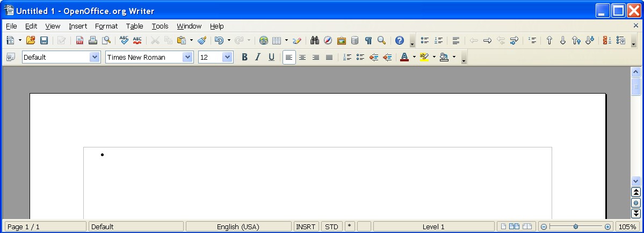Open the paragraph style Default dropdown
The image size is (644, 233).
95,57
